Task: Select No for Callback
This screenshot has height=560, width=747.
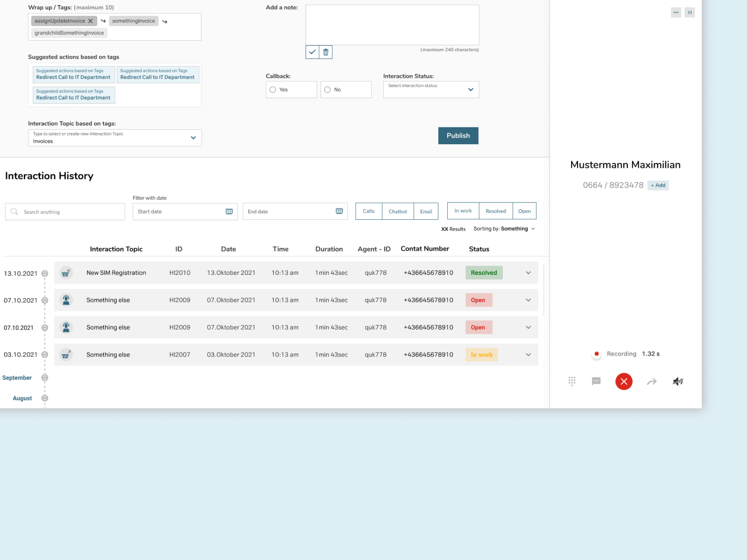Action: pyautogui.click(x=327, y=90)
